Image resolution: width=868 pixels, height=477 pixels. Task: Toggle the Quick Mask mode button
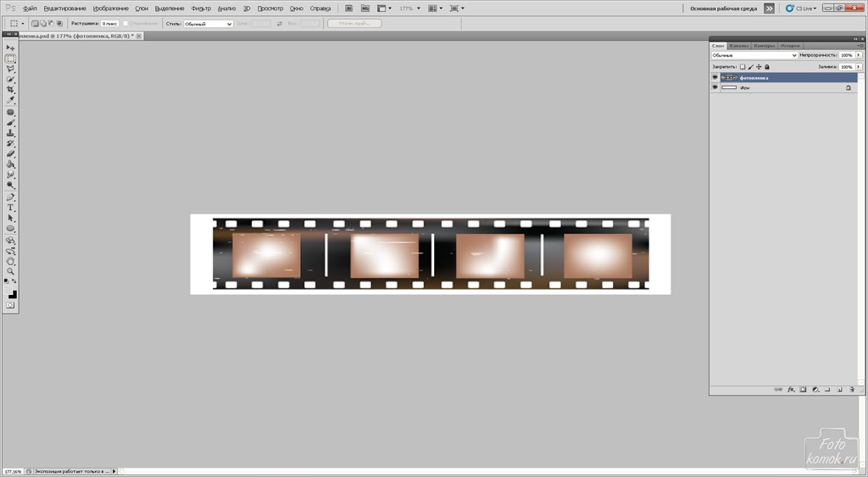coord(11,305)
